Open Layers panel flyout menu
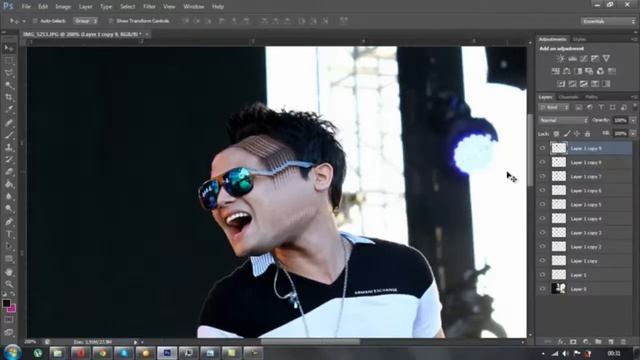The image size is (640, 360). pos(634,97)
